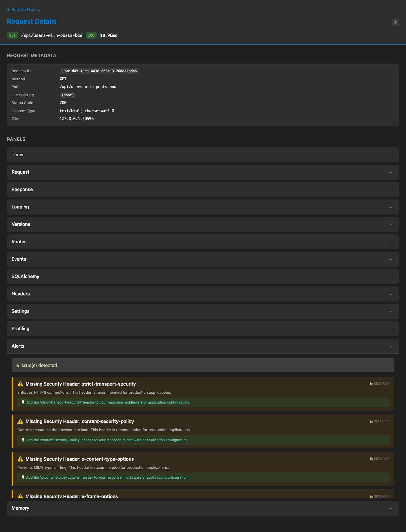Collapse Alerts panel using minus icon
The width and height of the screenshot is (406, 532).
(x=391, y=346)
